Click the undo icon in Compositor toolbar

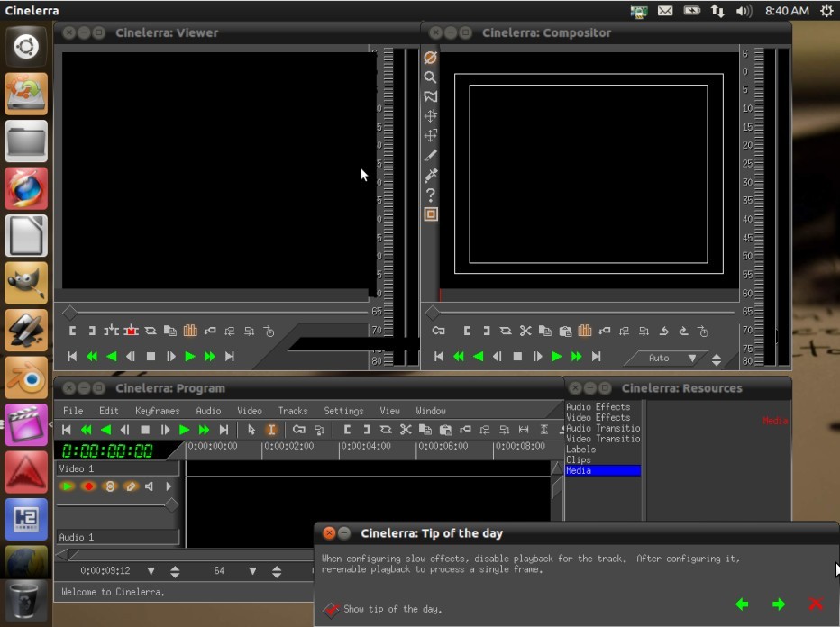point(663,331)
